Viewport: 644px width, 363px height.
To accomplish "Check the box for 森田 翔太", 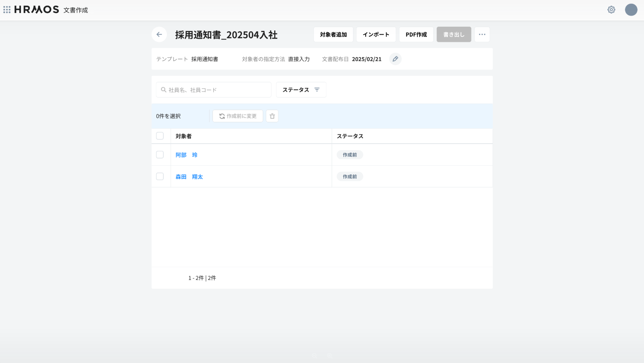I will pyautogui.click(x=160, y=176).
